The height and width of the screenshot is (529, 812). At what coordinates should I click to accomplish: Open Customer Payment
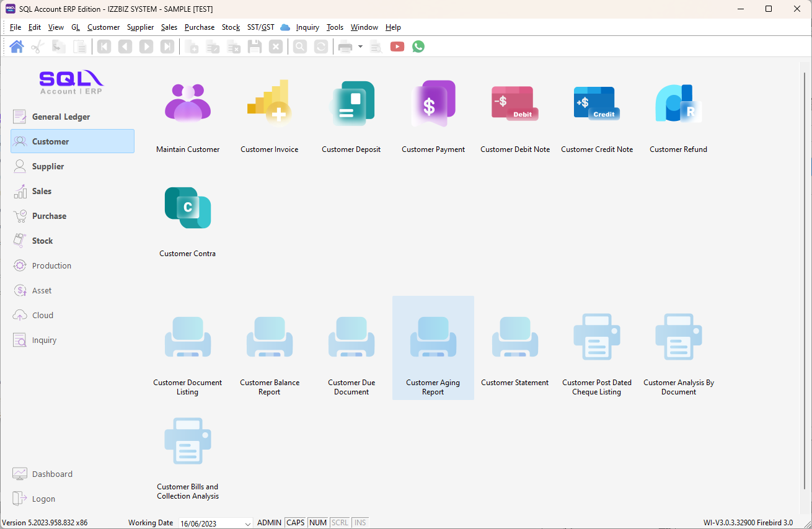click(x=433, y=117)
